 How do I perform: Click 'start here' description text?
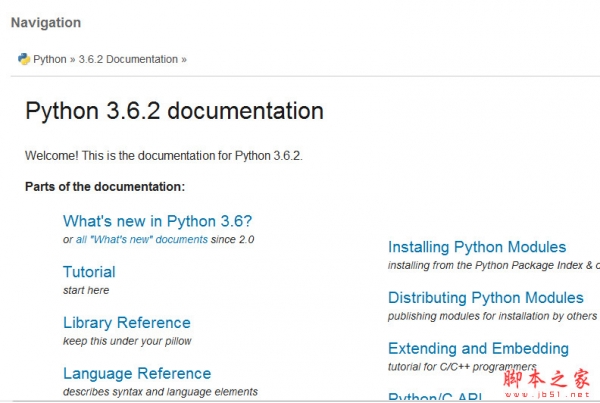pyautogui.click(x=86, y=290)
